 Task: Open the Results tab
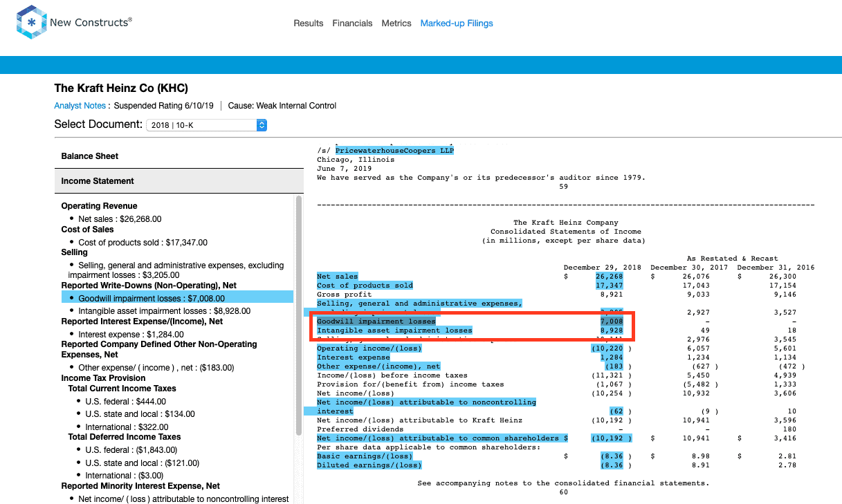coord(309,24)
